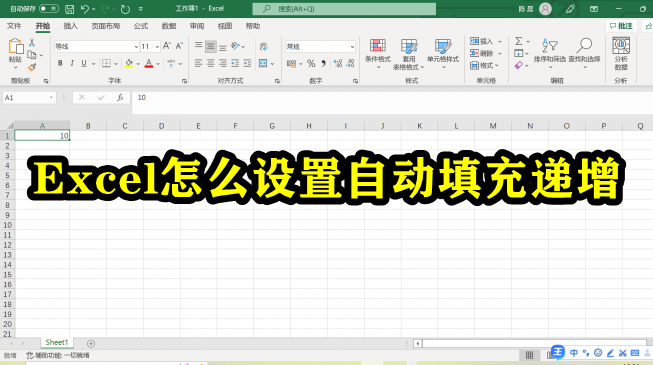Click the search box in title bar
This screenshot has height=365, width=653.
point(344,9)
